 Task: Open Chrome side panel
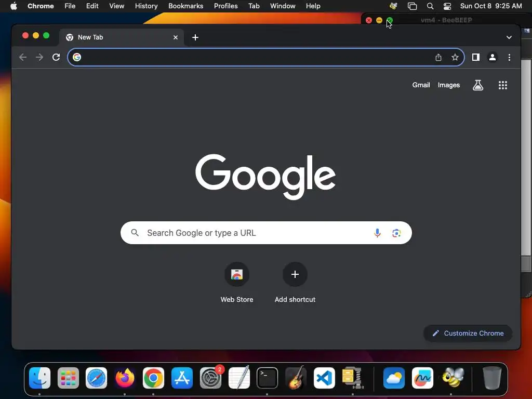click(476, 57)
